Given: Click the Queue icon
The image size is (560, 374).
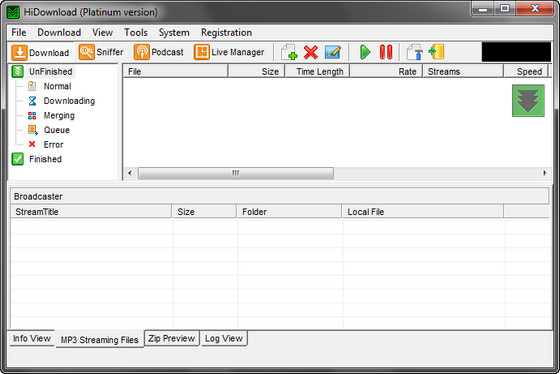Looking at the screenshot, I should click(32, 130).
